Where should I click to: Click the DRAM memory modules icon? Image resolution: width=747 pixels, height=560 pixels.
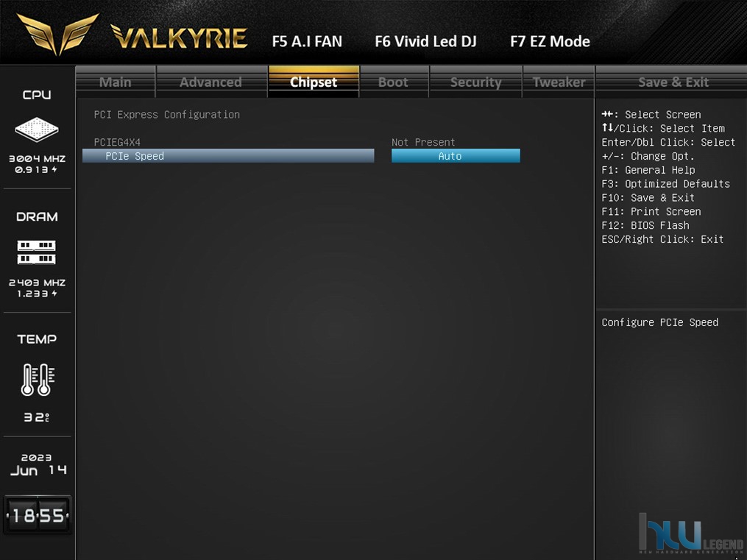tap(37, 252)
